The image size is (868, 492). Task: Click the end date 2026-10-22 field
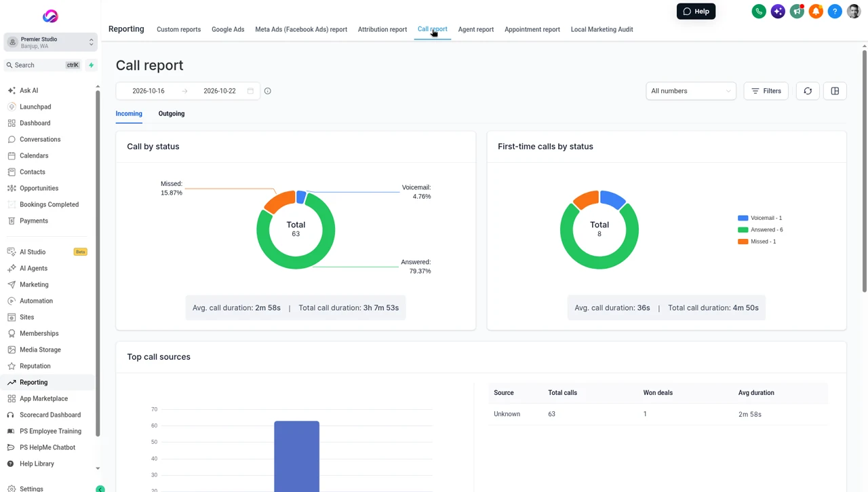pos(220,91)
